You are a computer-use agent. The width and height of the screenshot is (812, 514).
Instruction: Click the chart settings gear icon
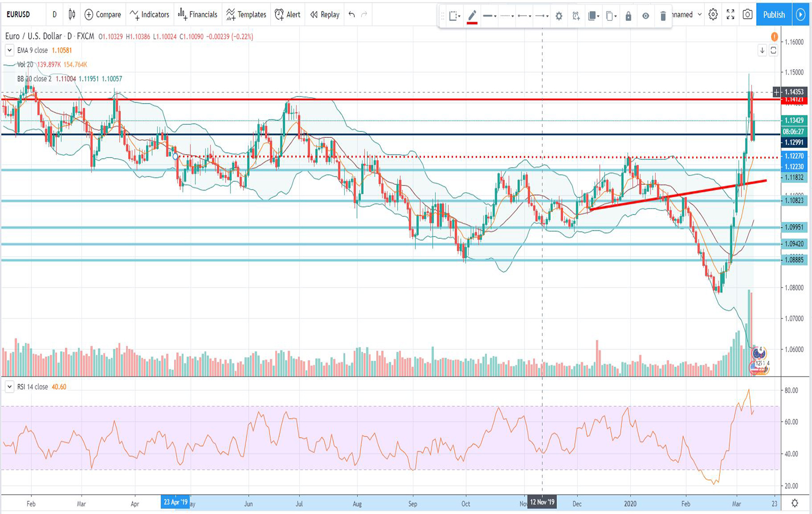click(713, 15)
